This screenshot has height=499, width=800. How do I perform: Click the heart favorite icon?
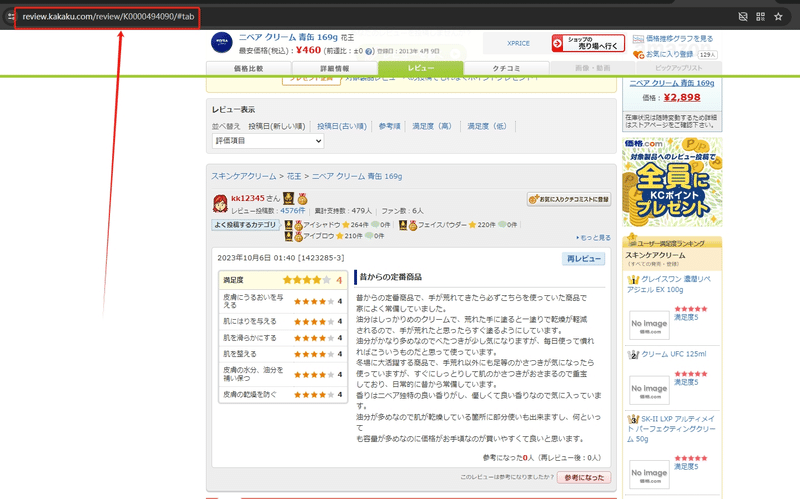point(638,54)
